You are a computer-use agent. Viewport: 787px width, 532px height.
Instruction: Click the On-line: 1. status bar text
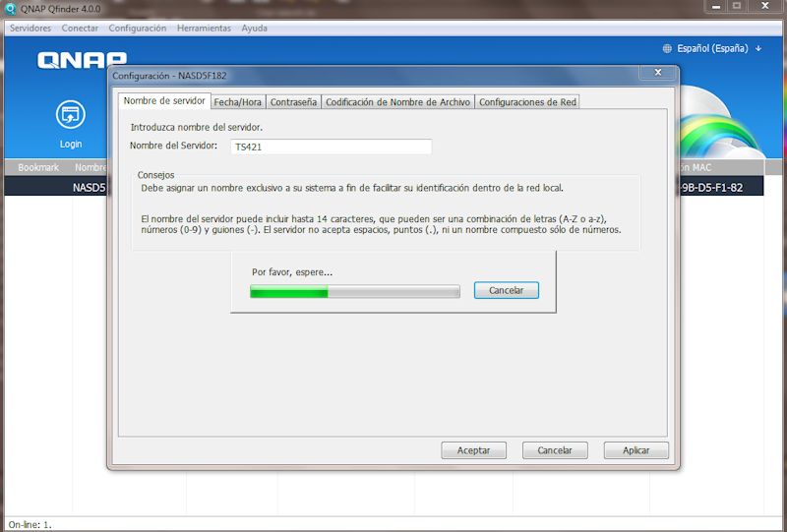30,524
